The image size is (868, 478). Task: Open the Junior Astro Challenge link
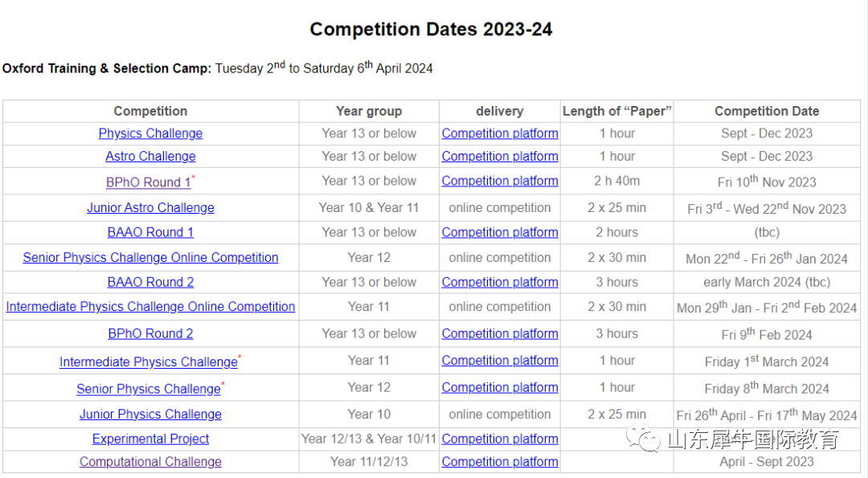click(150, 207)
